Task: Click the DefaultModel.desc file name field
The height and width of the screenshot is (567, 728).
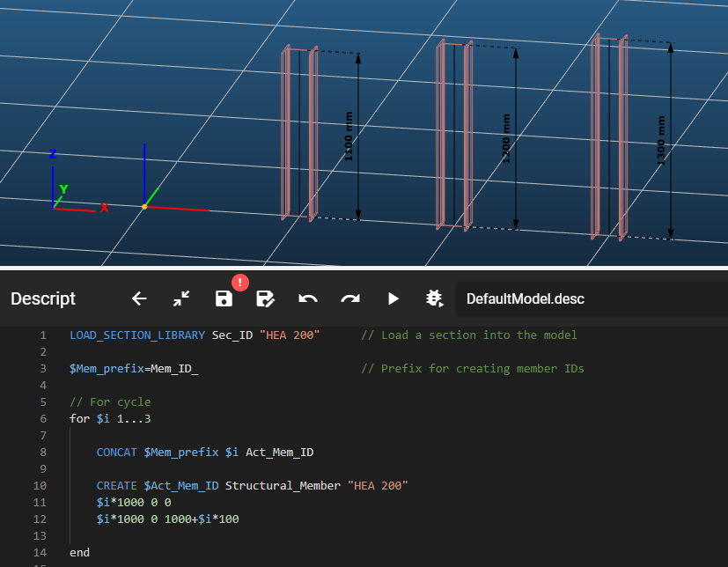Action: click(x=592, y=299)
